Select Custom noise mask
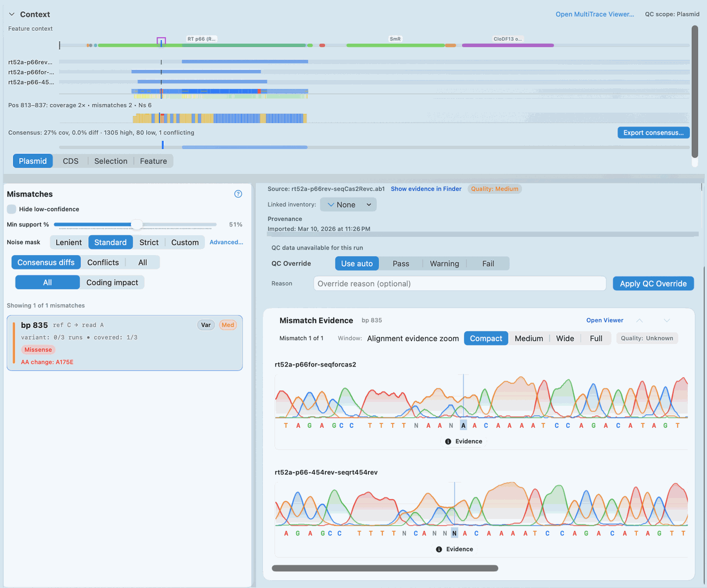The height and width of the screenshot is (588, 707). point(185,242)
